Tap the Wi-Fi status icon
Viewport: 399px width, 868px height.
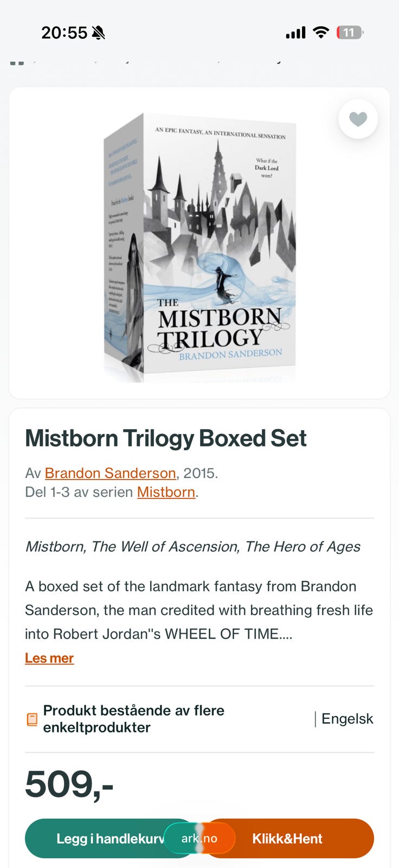(x=321, y=33)
